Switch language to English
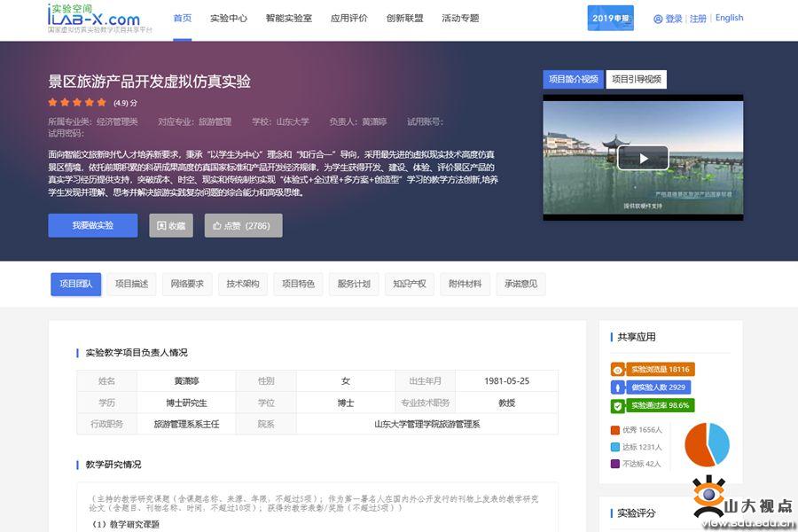 pos(729,18)
